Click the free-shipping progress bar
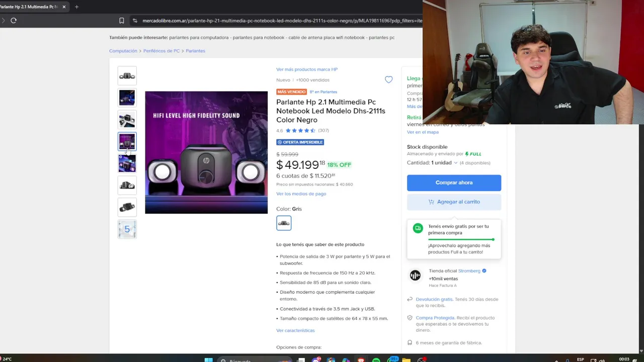Viewport: 644px width, 362px height. pos(461,239)
